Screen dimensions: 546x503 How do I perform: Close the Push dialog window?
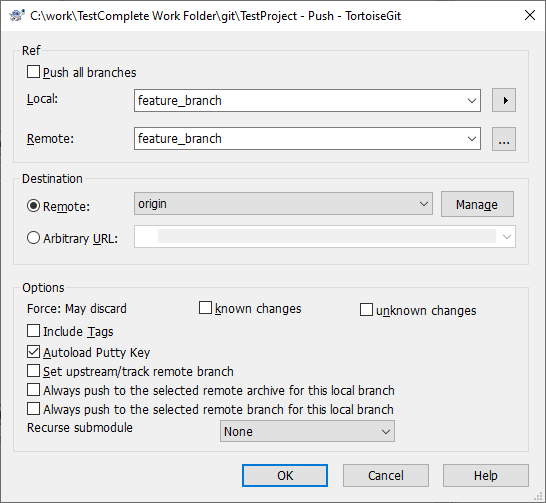(530, 15)
